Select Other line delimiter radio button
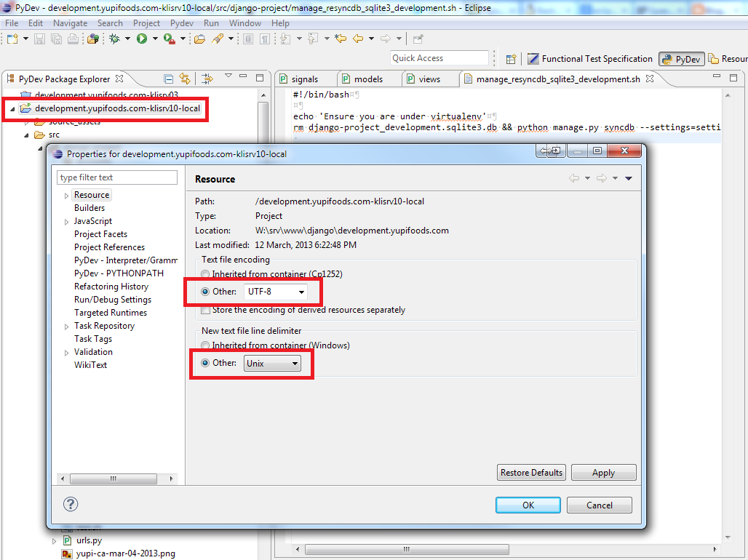The height and width of the screenshot is (560, 748). pyautogui.click(x=205, y=363)
